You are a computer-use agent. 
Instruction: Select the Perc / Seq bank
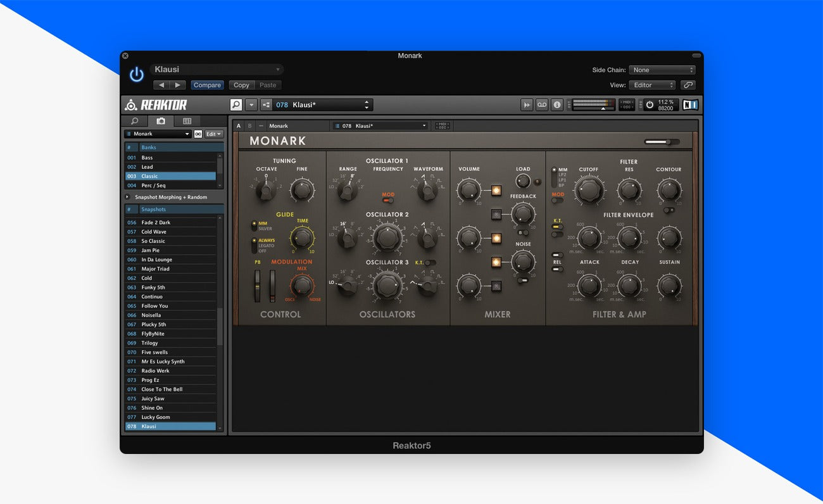(170, 186)
